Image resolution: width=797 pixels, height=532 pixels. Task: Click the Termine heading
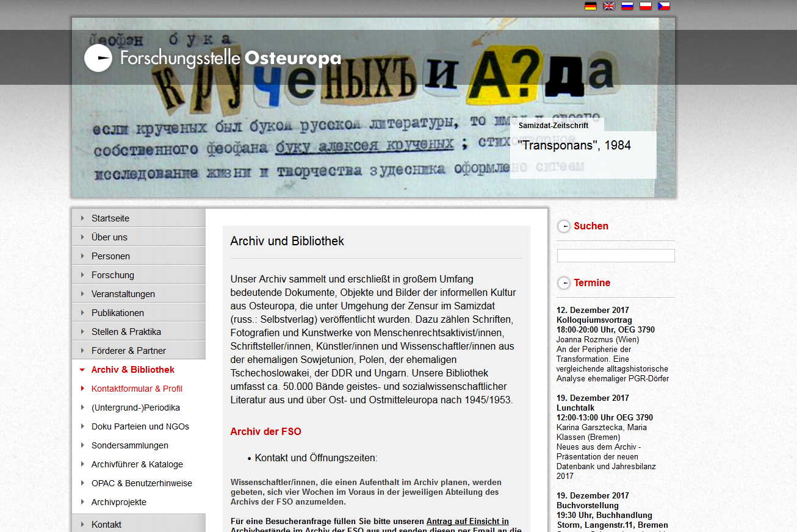click(x=592, y=282)
